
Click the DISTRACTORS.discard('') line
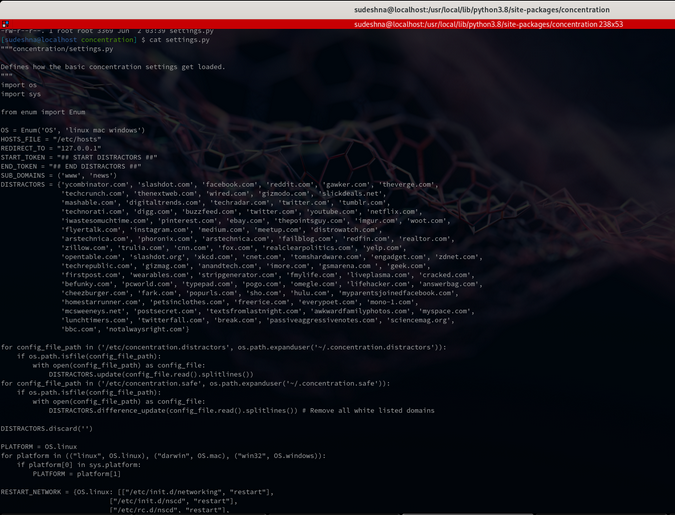point(46,428)
